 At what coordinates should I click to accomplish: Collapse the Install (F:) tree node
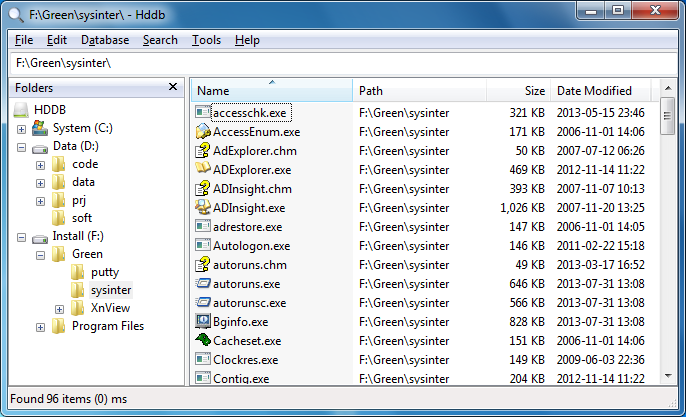[x=21, y=238]
